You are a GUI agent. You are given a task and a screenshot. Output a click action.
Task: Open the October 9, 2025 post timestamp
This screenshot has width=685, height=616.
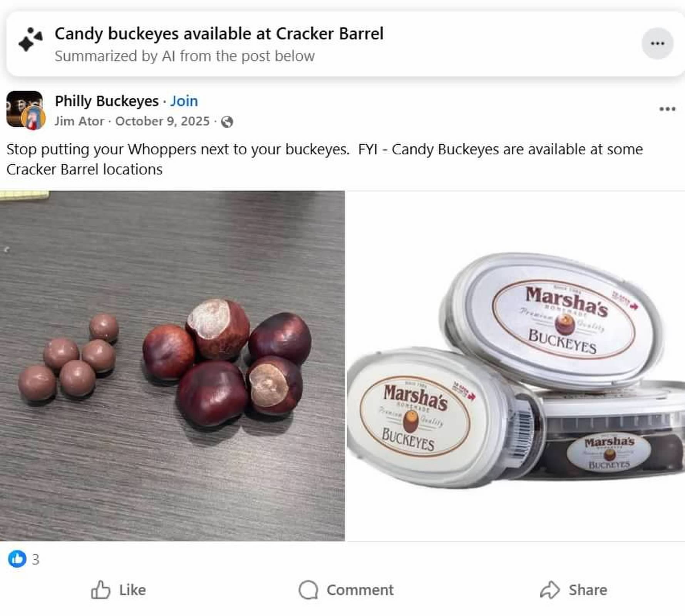[x=162, y=121]
